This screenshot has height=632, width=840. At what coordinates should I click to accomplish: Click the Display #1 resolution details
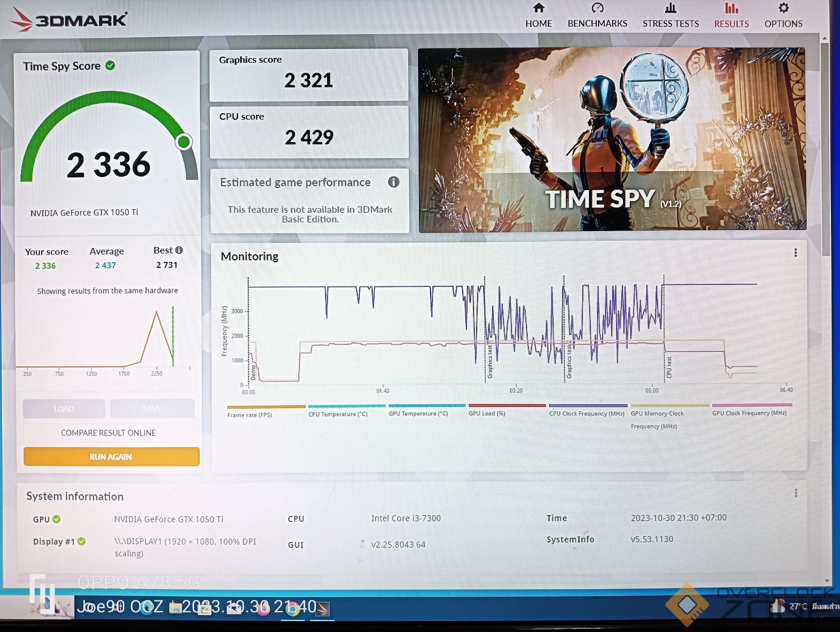tap(185, 547)
